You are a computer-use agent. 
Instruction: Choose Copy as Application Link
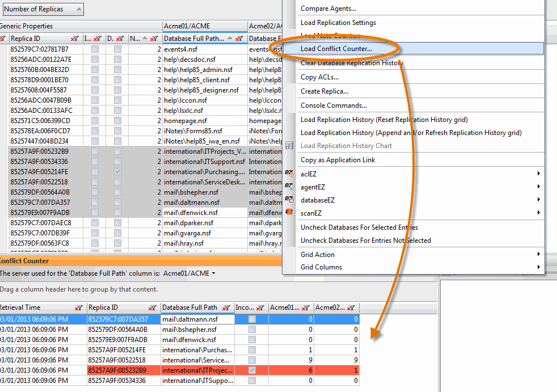337,160
